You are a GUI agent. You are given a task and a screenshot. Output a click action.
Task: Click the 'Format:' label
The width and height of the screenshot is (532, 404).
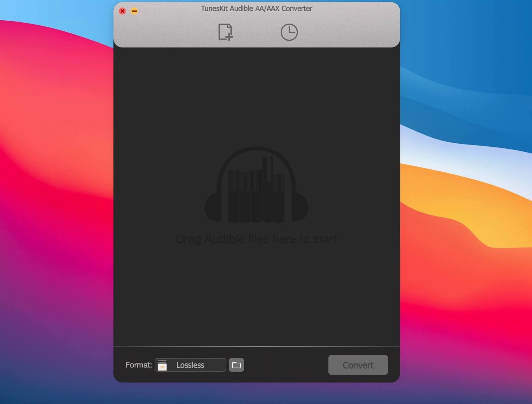coord(139,365)
